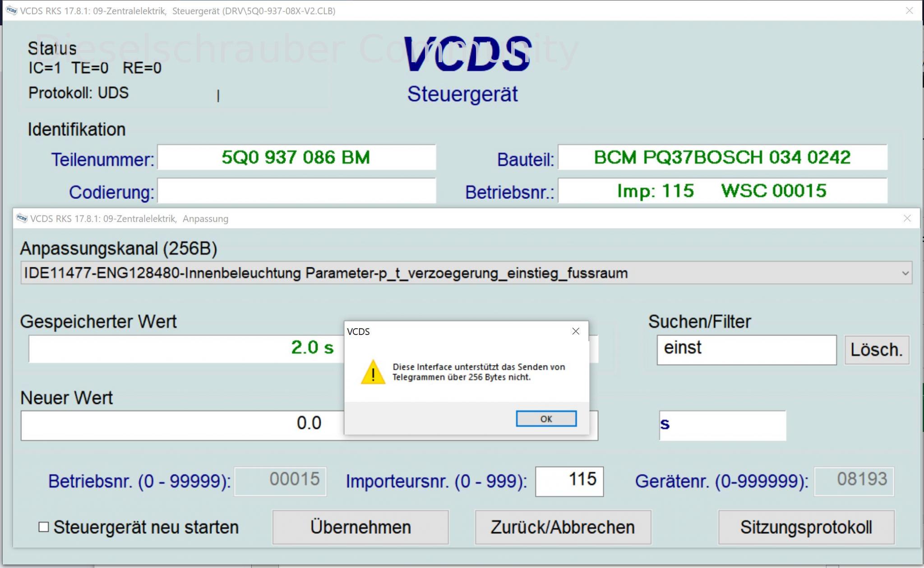This screenshot has height=568, width=924.
Task: Click the Suchen/Filter input containing 'einst'
Action: [747, 350]
